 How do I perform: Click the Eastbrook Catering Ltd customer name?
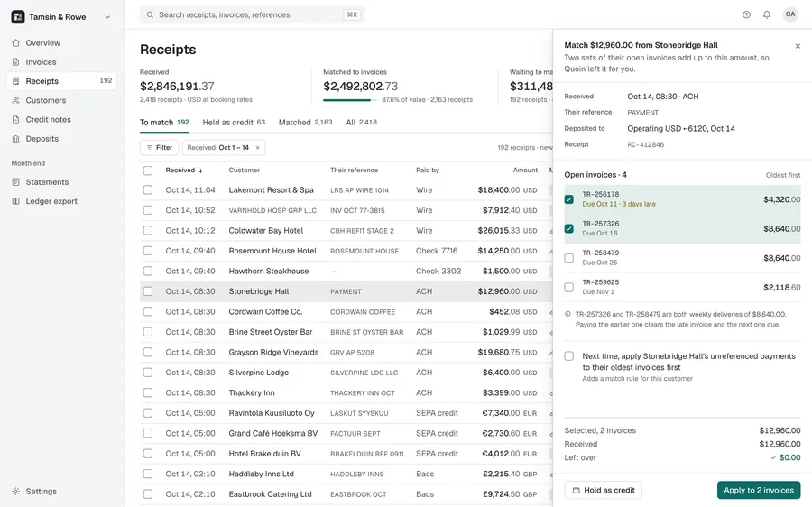(x=271, y=494)
